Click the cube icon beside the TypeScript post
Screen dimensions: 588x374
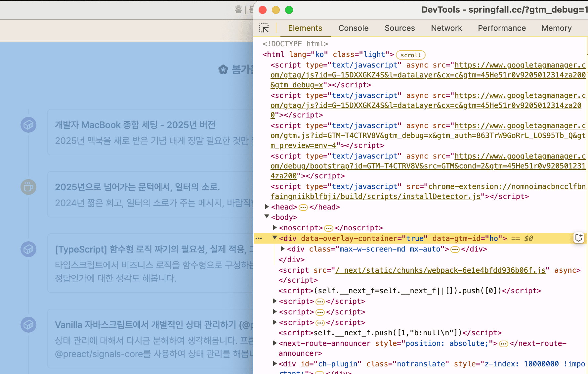28,249
